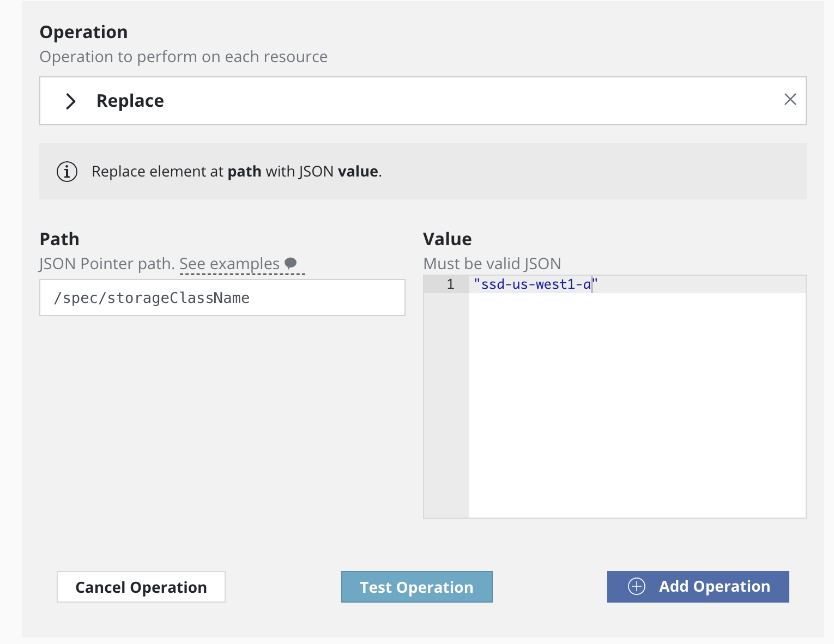Run the Test Operation button
This screenshot has width=834, height=644.
click(x=416, y=587)
